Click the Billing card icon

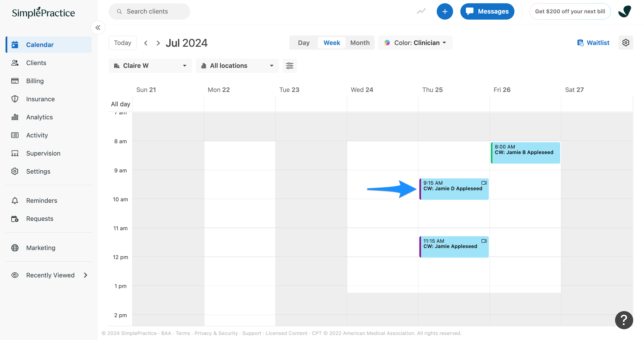coord(15,81)
